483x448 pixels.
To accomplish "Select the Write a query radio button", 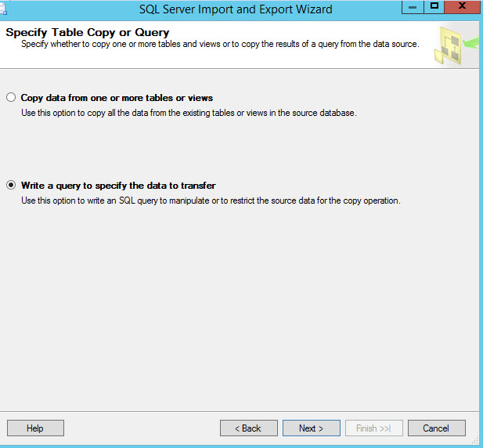I will coord(11,186).
